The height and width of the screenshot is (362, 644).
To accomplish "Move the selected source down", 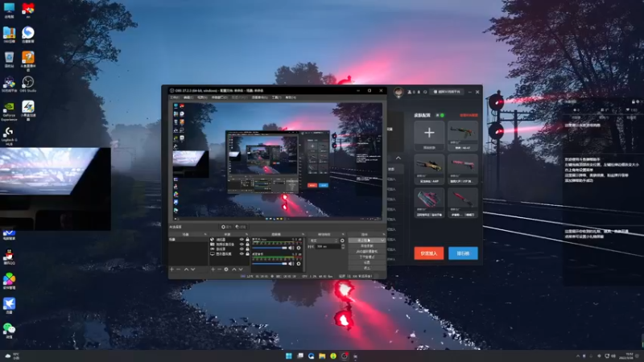I will click(x=241, y=269).
